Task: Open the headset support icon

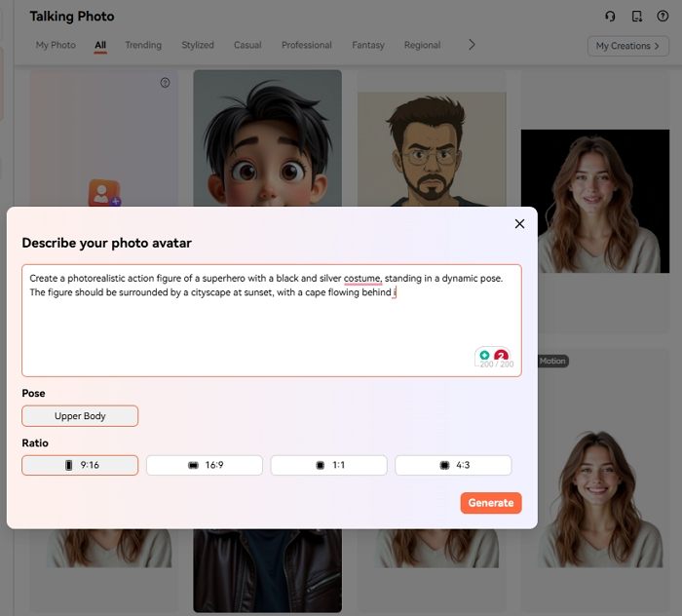Action: coord(610,17)
